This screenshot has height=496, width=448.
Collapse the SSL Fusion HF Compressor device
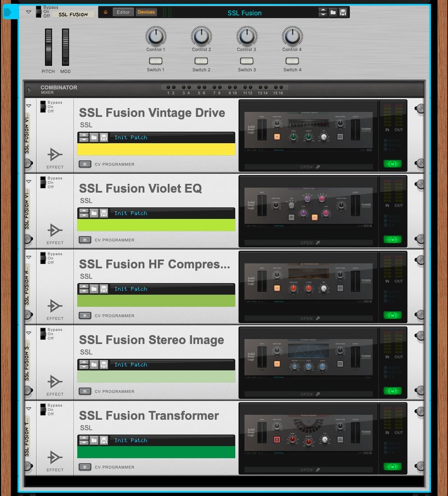coord(29,257)
